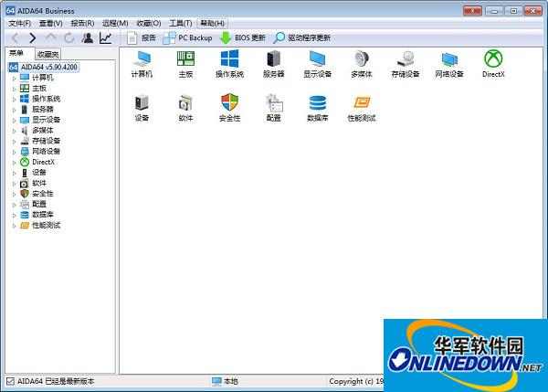This screenshot has height=392, width=548.
Task: Click the Forward arrow in toolbar
Action: click(33, 37)
